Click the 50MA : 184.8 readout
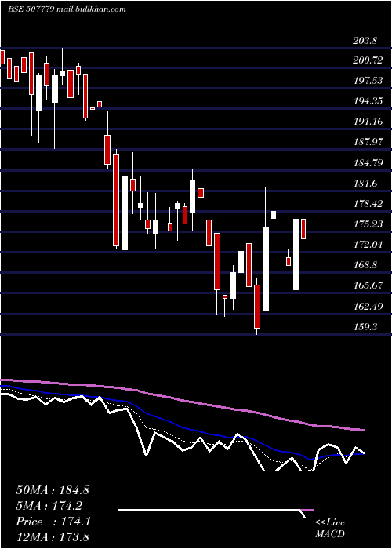Image resolution: width=392 pixels, height=549 pixels. pyautogui.click(x=53, y=490)
